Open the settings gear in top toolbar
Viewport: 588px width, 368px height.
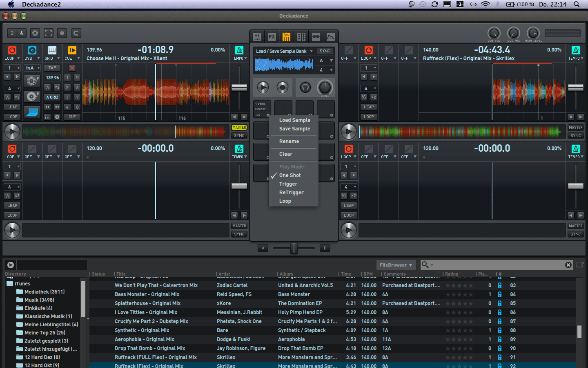tap(35, 33)
